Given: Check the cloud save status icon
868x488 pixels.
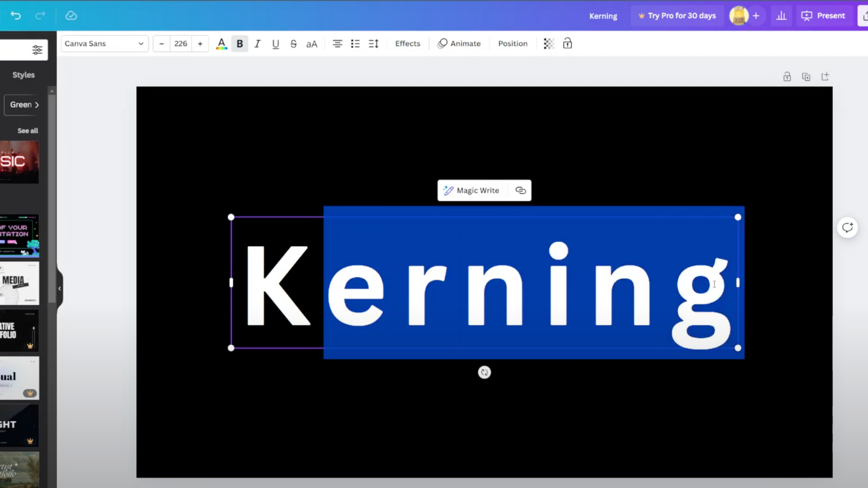Looking at the screenshot, I should pyautogui.click(x=71, y=16).
